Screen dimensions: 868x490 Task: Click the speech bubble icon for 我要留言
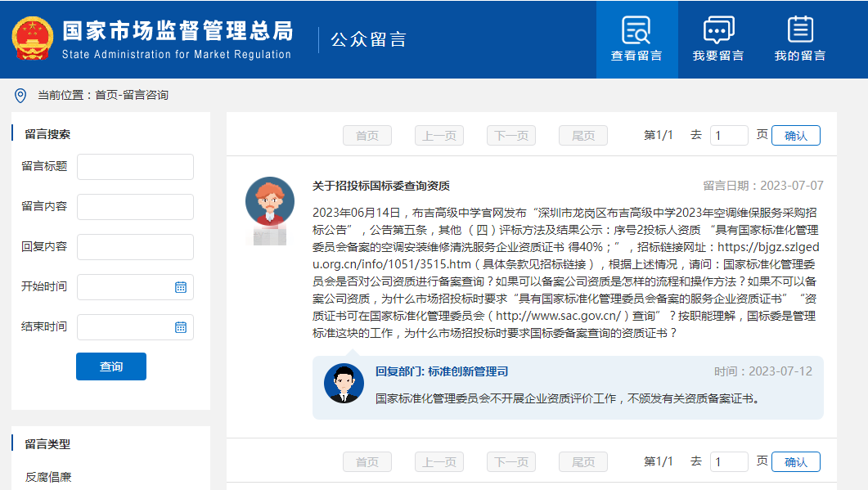pos(718,30)
